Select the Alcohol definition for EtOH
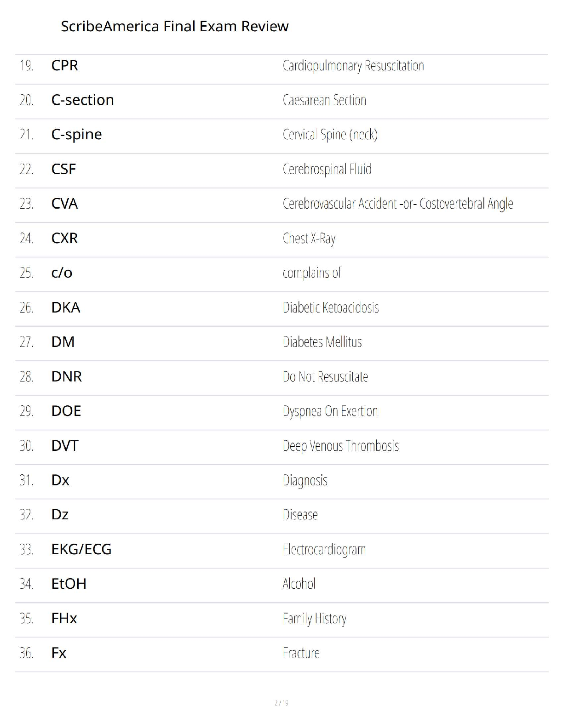563x728 pixels. tap(299, 584)
